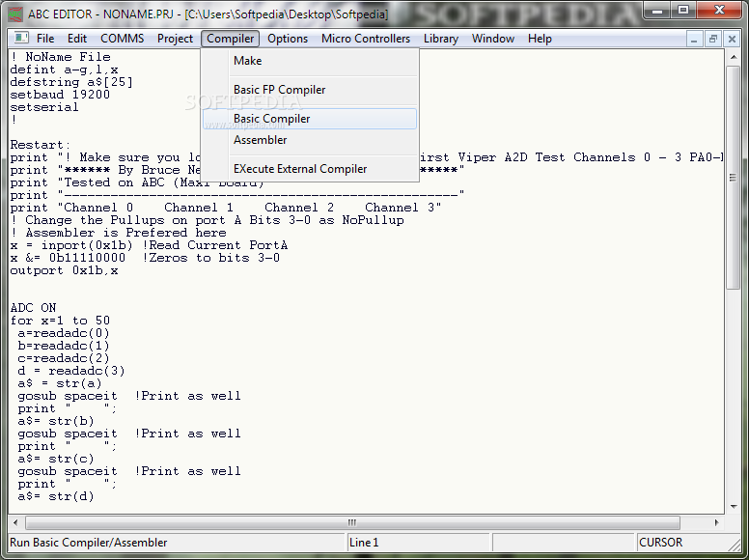The image size is (749, 560).
Task: Click vertical scrollbar up arrow
Action: pyautogui.click(x=734, y=57)
